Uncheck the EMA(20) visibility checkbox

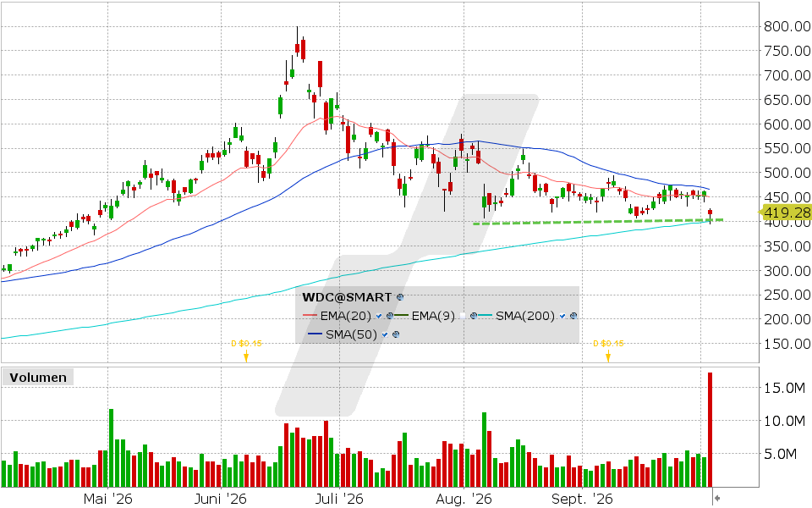[379, 316]
